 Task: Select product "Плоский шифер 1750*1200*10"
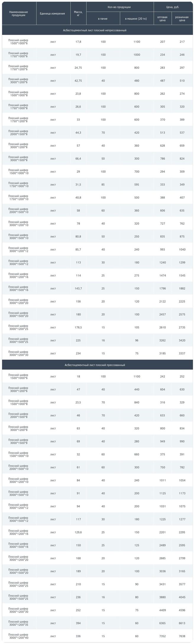pyautogui.click(x=18, y=198)
